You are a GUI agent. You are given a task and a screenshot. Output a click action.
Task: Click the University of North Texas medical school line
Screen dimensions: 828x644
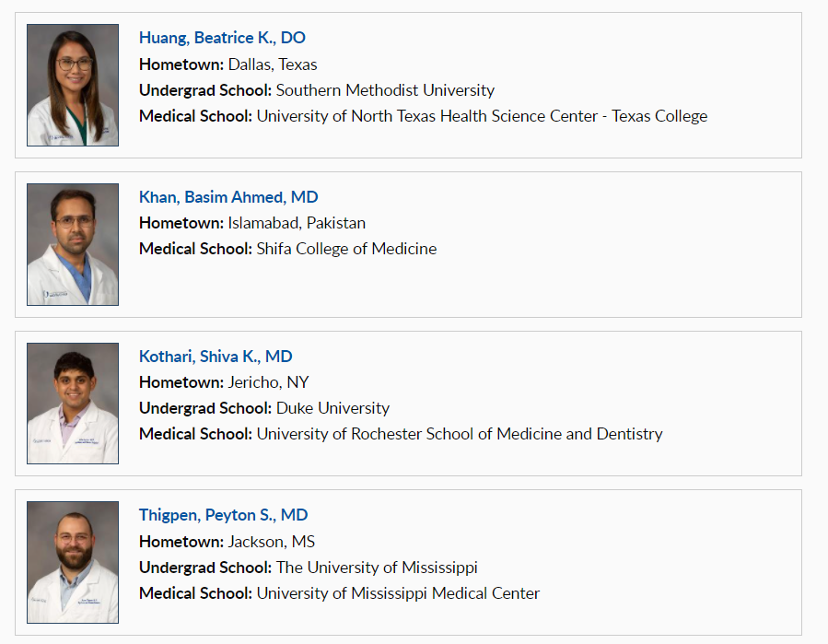[x=482, y=116]
